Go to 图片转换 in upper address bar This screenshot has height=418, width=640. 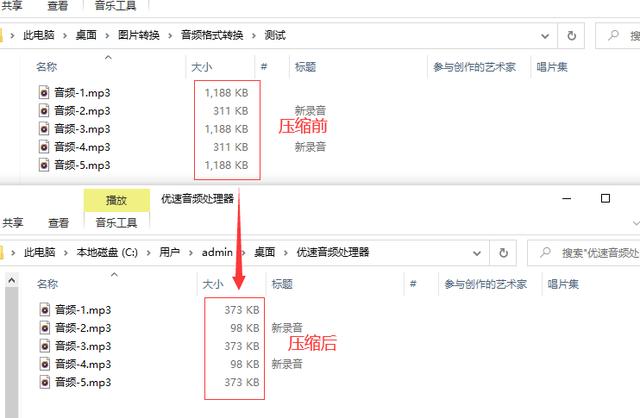(x=139, y=36)
